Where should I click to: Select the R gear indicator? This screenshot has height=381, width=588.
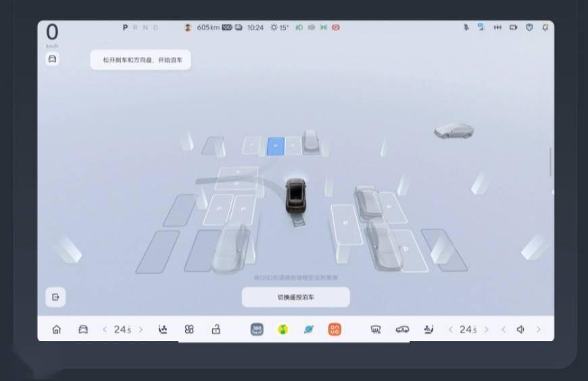pos(135,28)
